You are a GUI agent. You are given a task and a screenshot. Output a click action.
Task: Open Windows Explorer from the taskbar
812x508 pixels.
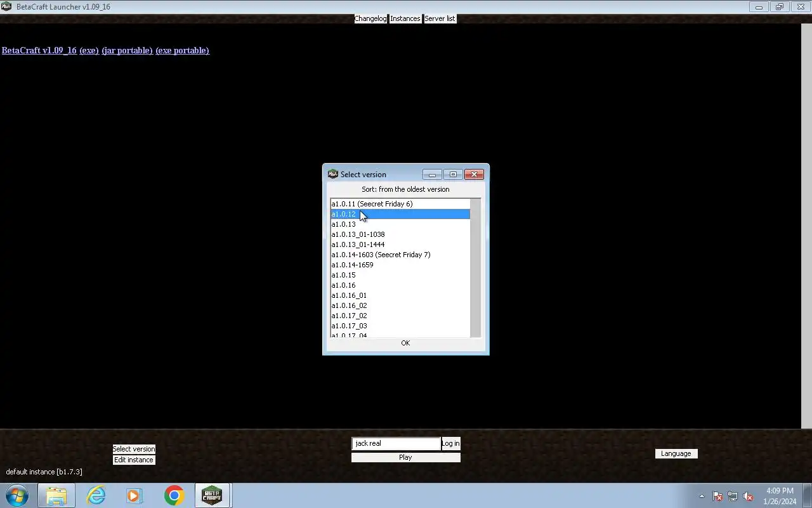[56, 495]
